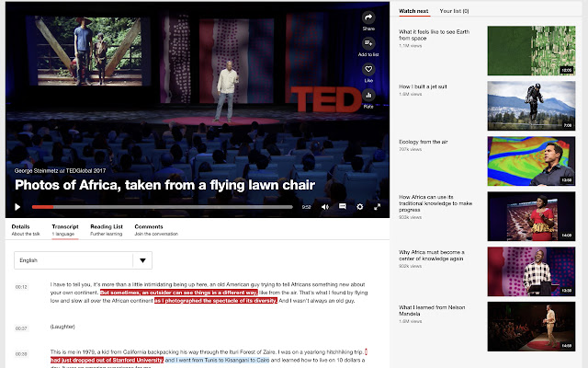Viewport: 588px width, 368px height.
Task: Jump to transcript timestamp 00:39
Action: pos(21,354)
